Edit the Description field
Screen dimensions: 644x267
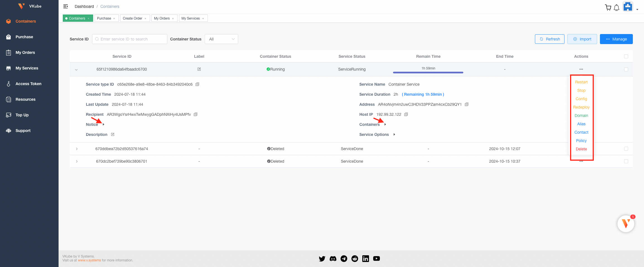113,134
